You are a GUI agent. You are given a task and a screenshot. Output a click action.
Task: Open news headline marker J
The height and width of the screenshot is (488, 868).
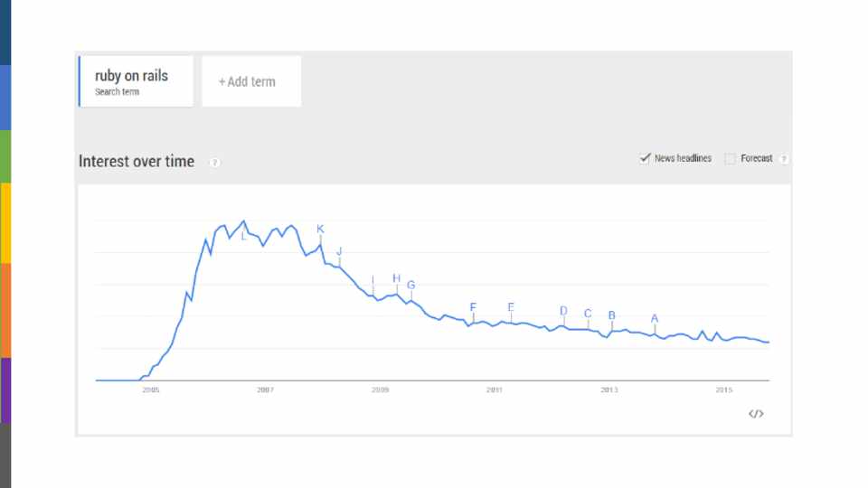point(339,251)
